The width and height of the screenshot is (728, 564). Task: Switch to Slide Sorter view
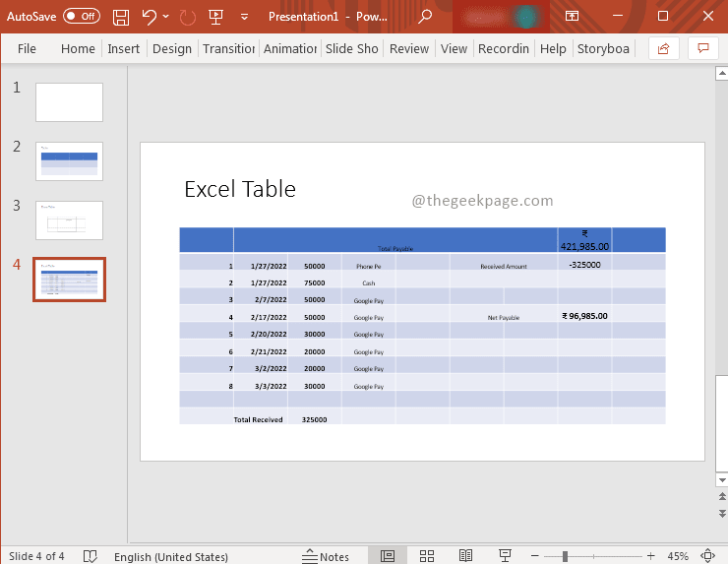426,556
